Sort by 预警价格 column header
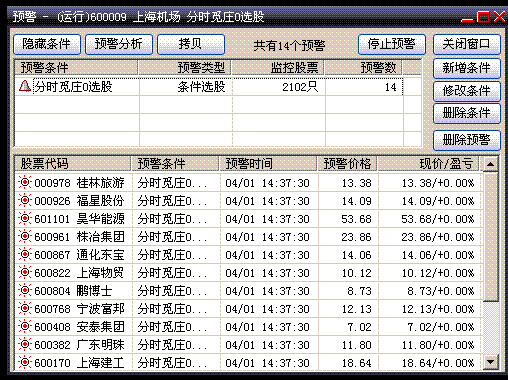Viewport: 508px width, 380px height. 347,164
